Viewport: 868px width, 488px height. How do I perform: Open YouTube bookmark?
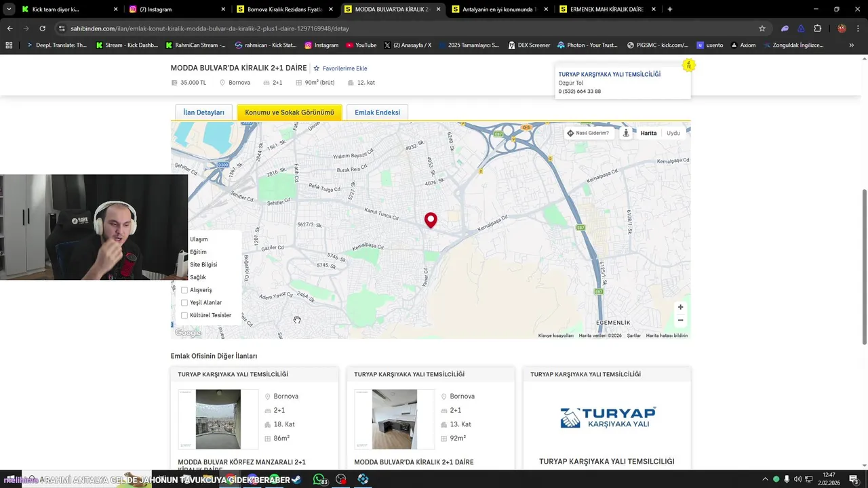(x=361, y=45)
